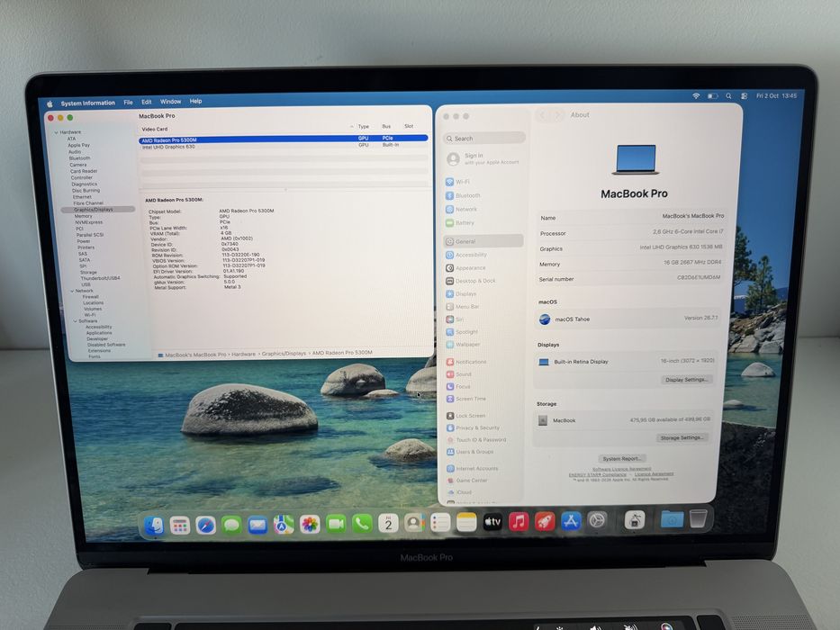Image resolution: width=840 pixels, height=630 pixels.
Task: Select Desktop & Dock in Settings sidebar
Action: click(x=483, y=281)
